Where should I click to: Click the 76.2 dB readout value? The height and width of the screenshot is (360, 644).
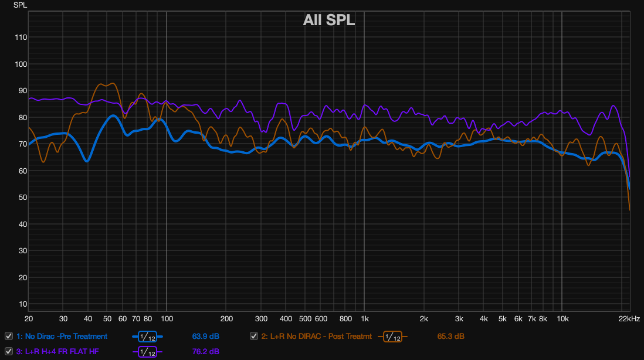tap(206, 352)
